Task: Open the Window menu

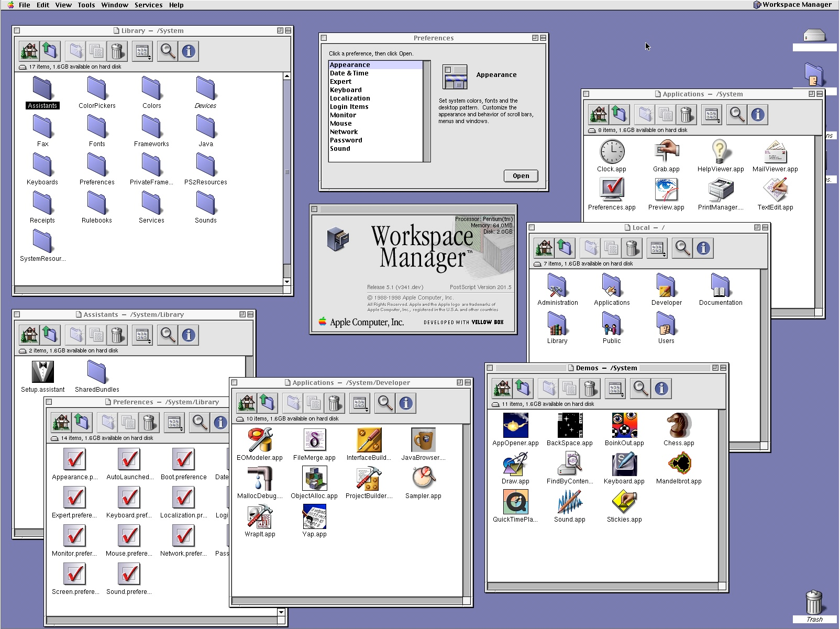Action: click(115, 5)
